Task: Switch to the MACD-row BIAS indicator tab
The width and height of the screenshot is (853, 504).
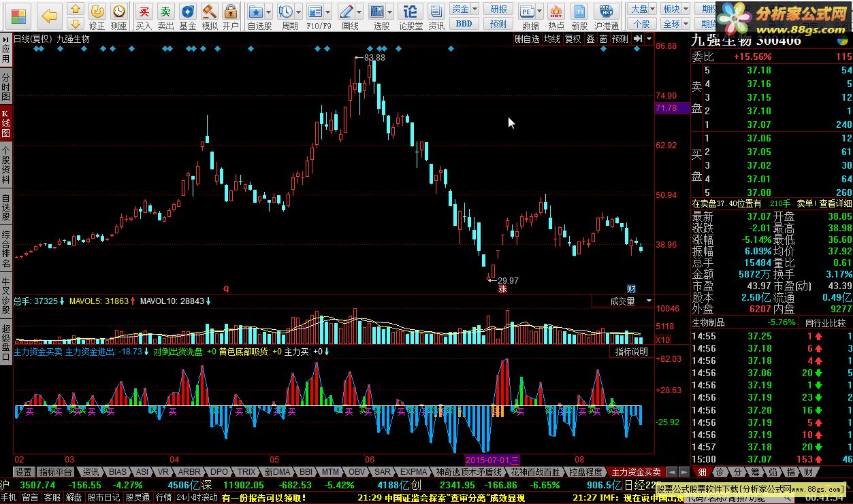Action: click(118, 472)
